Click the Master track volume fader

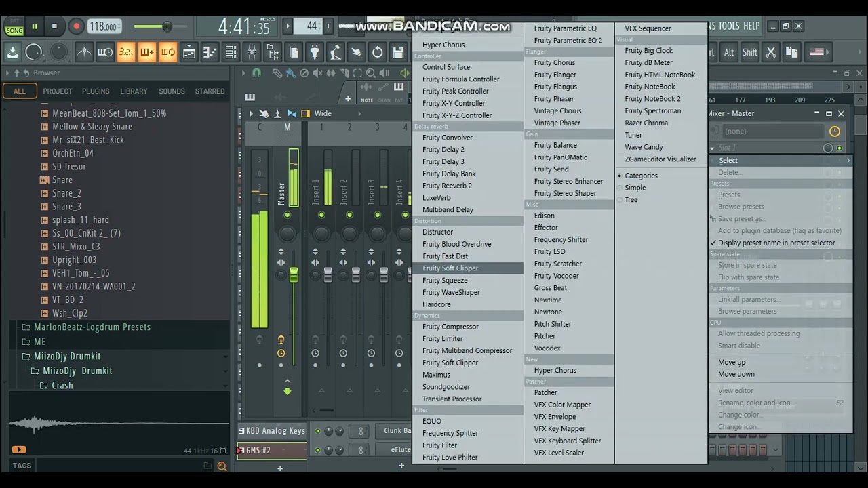click(294, 274)
